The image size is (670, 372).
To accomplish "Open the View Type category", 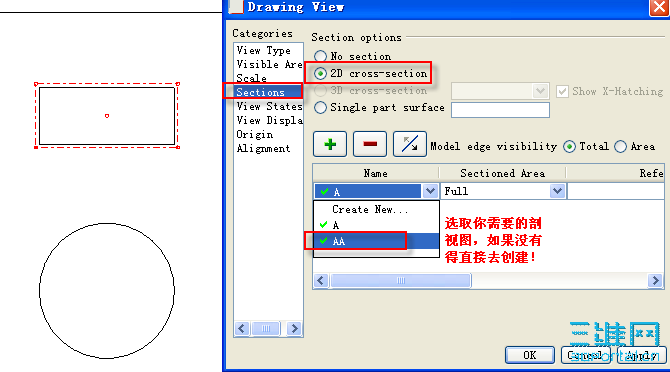I will (x=263, y=50).
